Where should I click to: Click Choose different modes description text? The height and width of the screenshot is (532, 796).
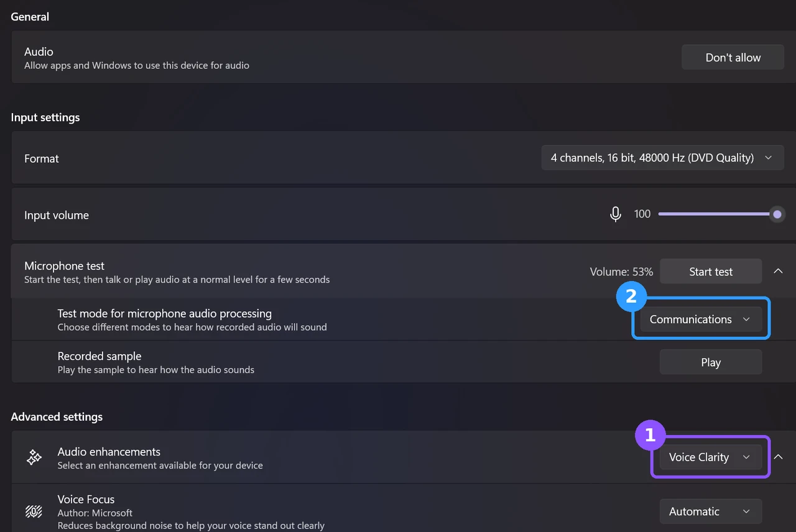point(192,327)
